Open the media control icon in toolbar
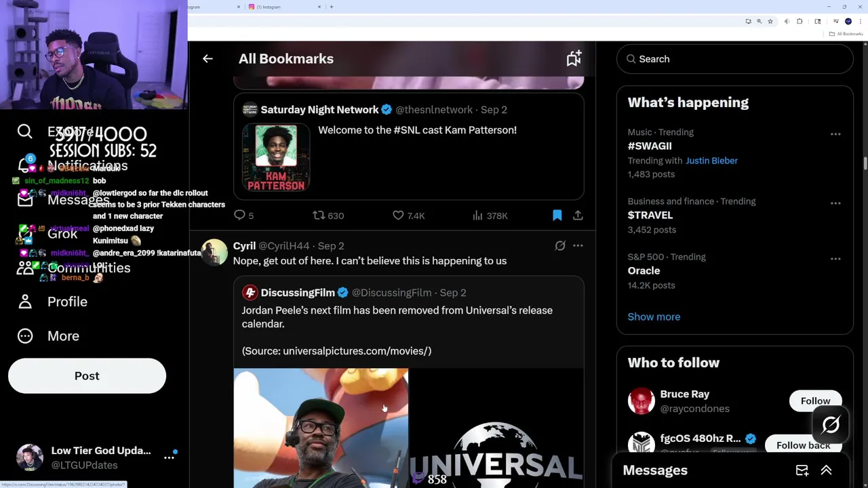The image size is (868, 488). click(836, 22)
